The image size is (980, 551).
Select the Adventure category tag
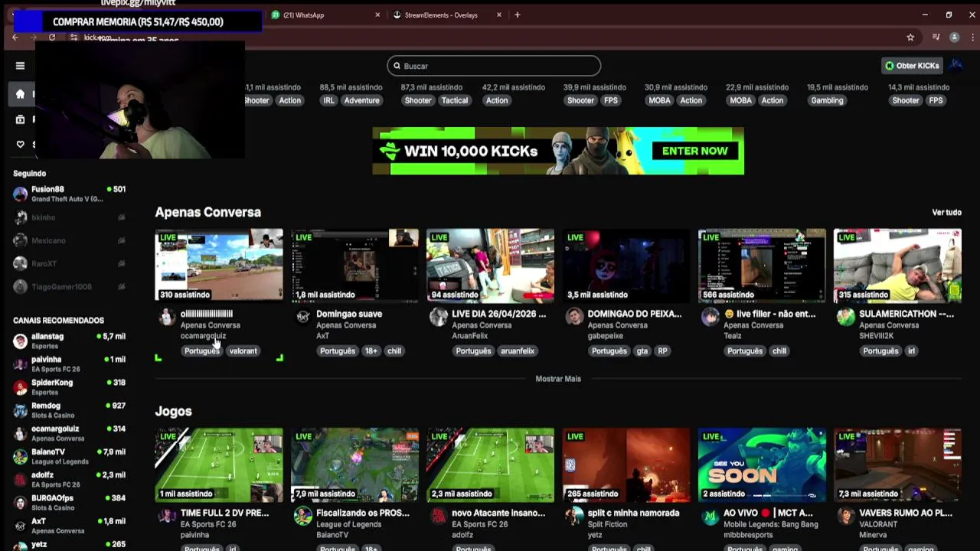click(x=361, y=100)
